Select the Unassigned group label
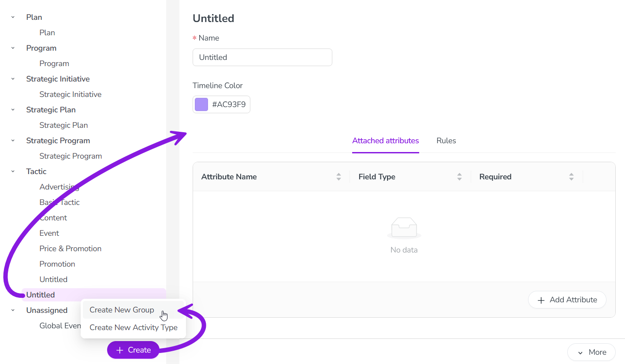This screenshot has width=625, height=364. coord(47,310)
